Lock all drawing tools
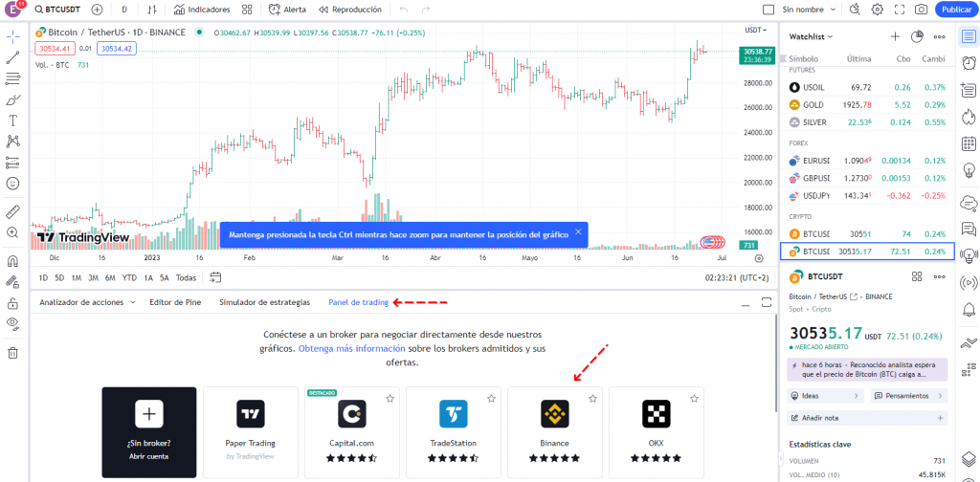980x482 pixels. coord(13,303)
